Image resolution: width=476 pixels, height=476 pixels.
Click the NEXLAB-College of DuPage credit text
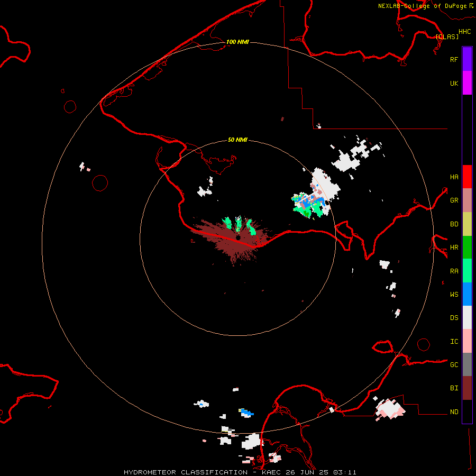pyautogui.click(x=422, y=6)
